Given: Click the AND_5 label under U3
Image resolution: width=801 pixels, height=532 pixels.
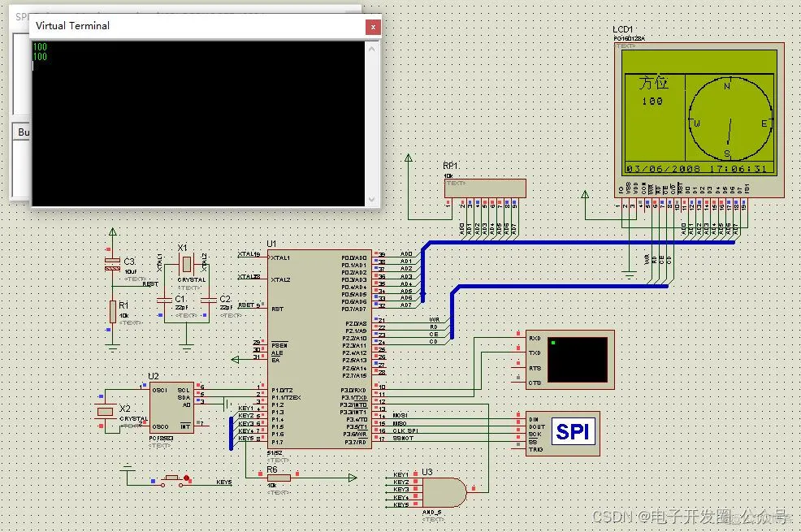Looking at the screenshot, I should [431, 512].
